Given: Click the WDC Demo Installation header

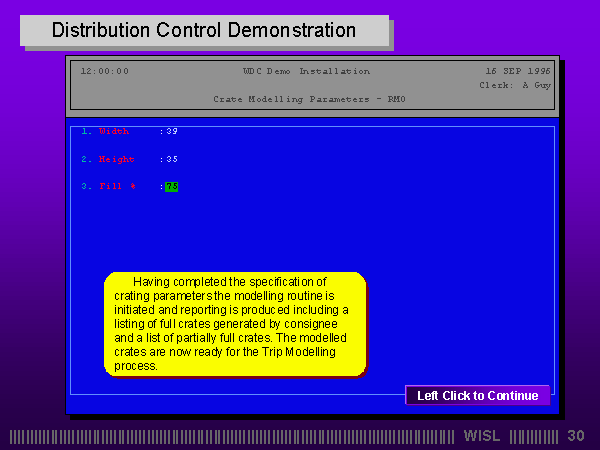Looking at the screenshot, I should pos(307,71).
